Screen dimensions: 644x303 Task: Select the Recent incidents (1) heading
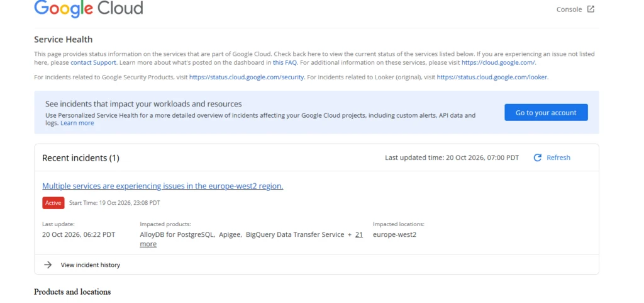81,158
